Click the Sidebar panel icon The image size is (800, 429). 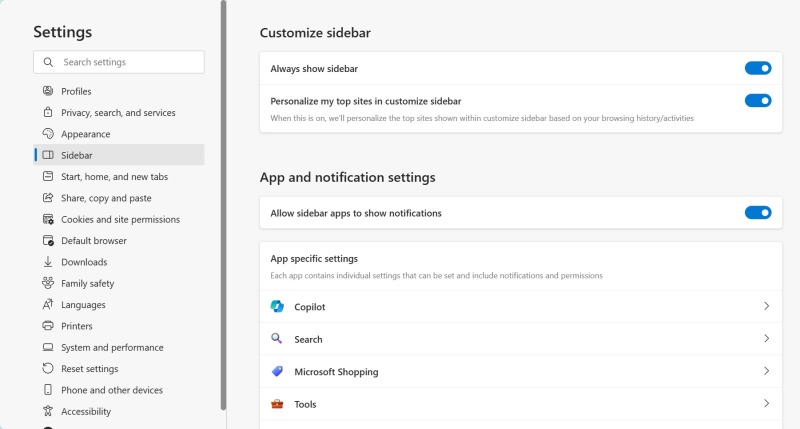click(48, 155)
